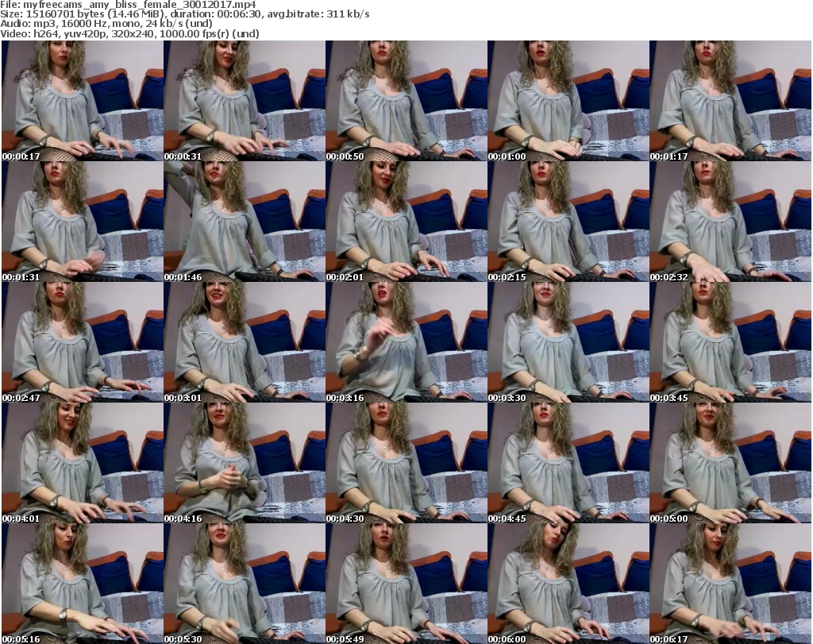This screenshot has height=644, width=813.
Task: Click the File name header line
Action: pos(128,5)
